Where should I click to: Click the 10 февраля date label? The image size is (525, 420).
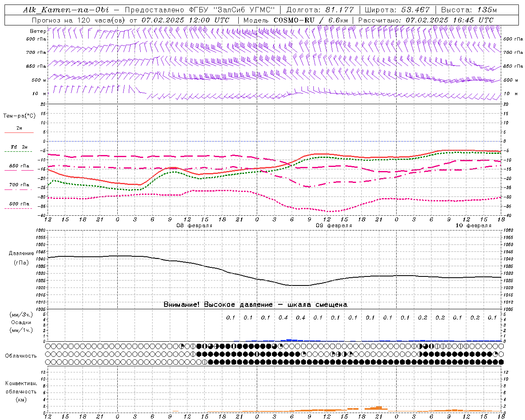pos(473,226)
